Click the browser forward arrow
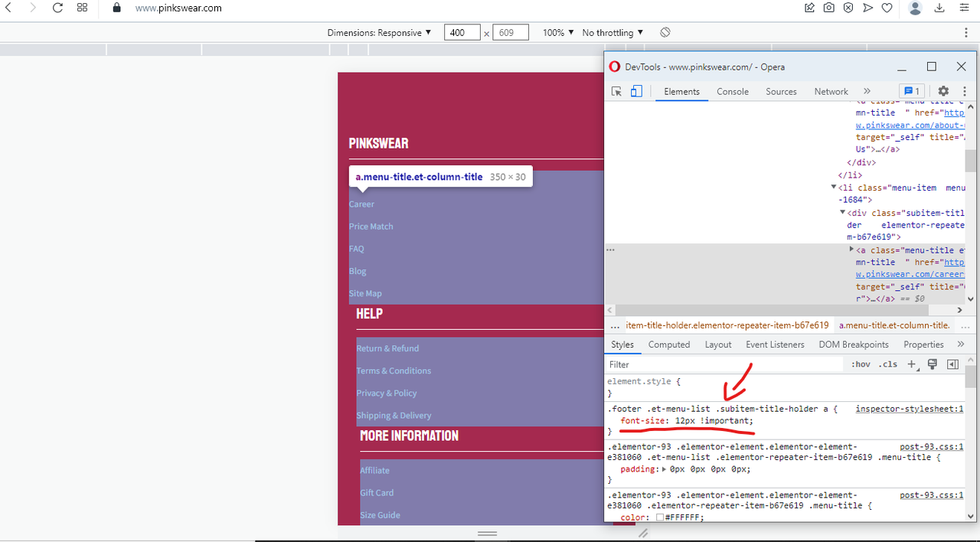This screenshot has height=542, width=980. click(32, 8)
